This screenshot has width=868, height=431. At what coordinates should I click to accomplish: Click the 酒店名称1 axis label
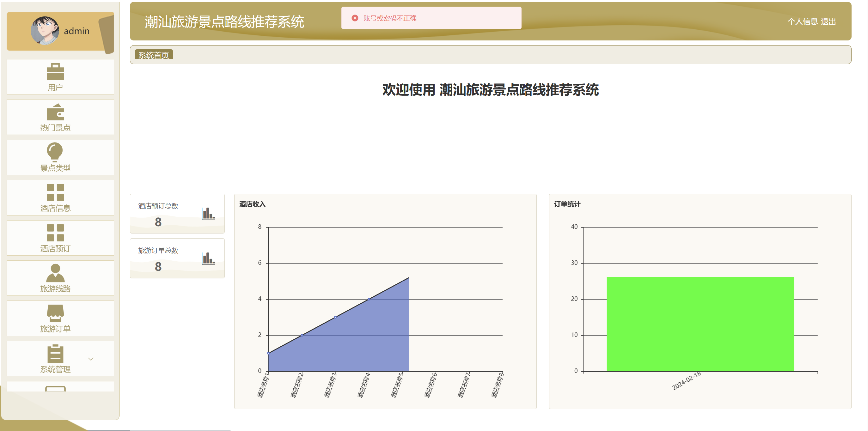263,385
